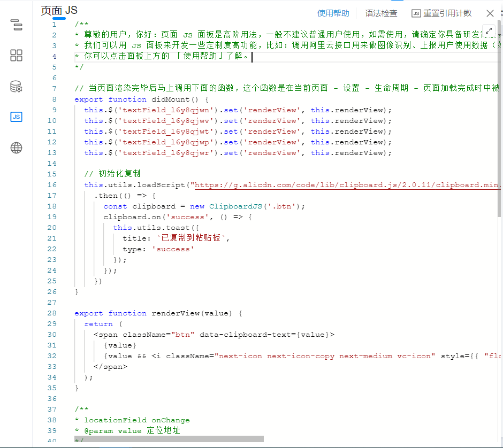The width and height of the screenshot is (503, 448).
Task: Open the outline tree panel icon
Action: (x=16, y=25)
